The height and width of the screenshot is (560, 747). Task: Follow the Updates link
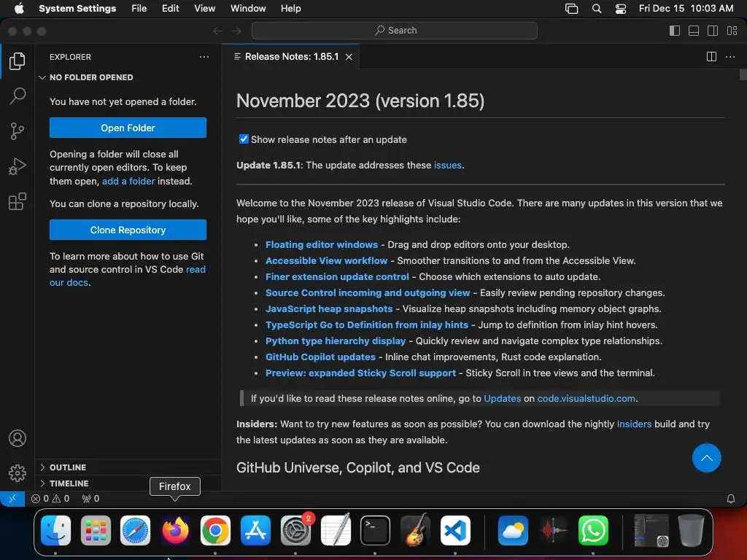(502, 399)
